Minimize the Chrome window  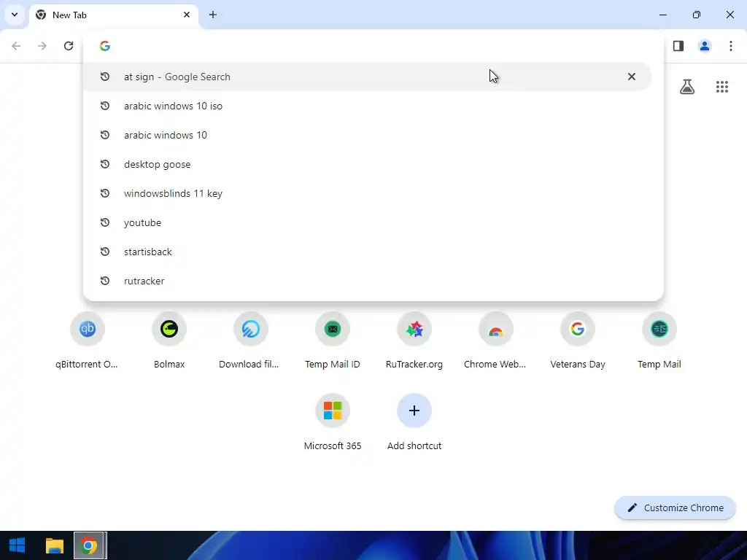(662, 15)
